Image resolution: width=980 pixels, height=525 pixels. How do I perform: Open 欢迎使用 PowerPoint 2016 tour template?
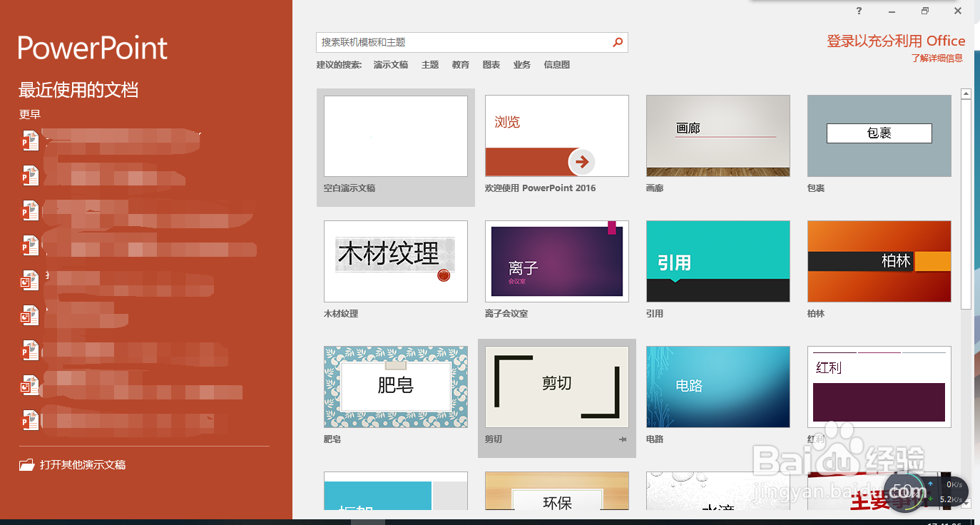(x=557, y=136)
